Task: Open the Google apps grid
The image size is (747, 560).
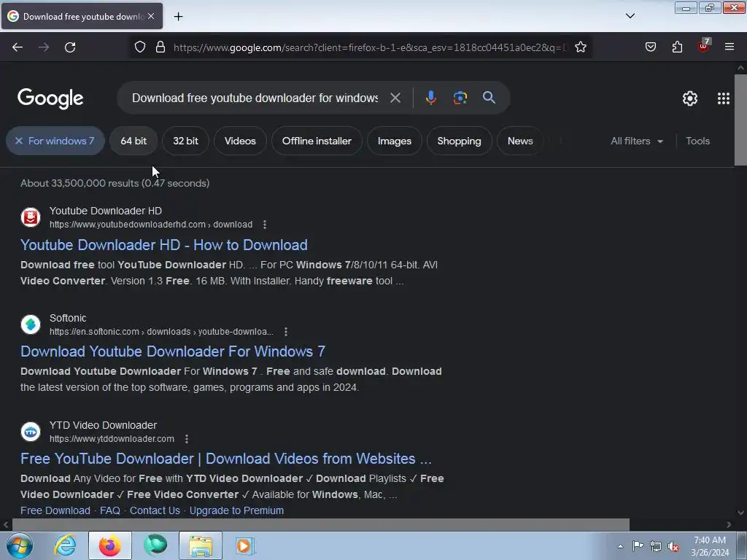Action: coord(723,98)
